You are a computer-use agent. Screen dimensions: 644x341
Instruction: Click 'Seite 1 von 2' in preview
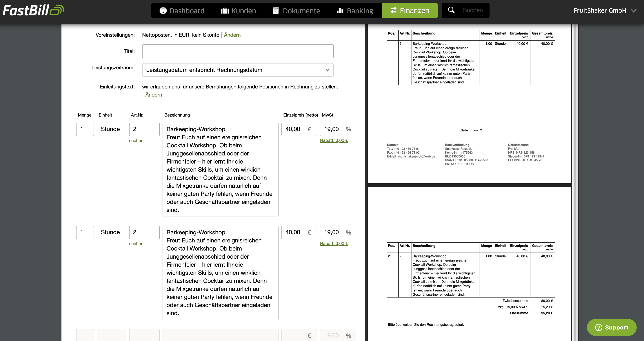tap(471, 130)
